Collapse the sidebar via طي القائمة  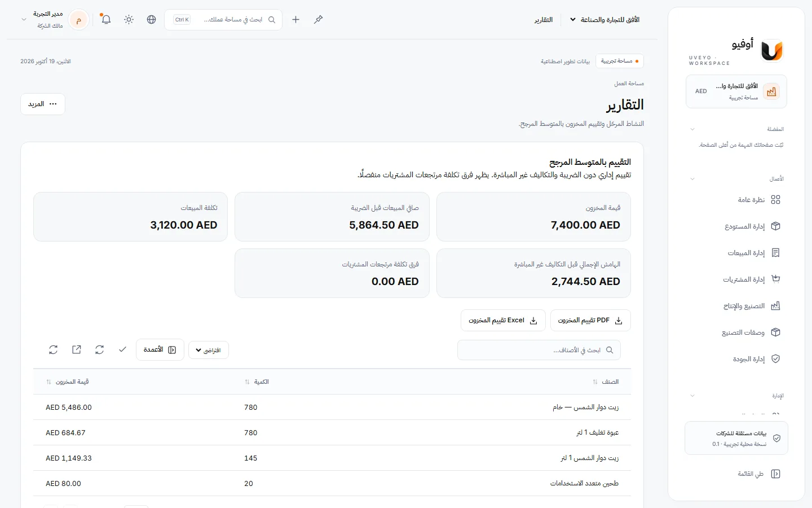758,474
